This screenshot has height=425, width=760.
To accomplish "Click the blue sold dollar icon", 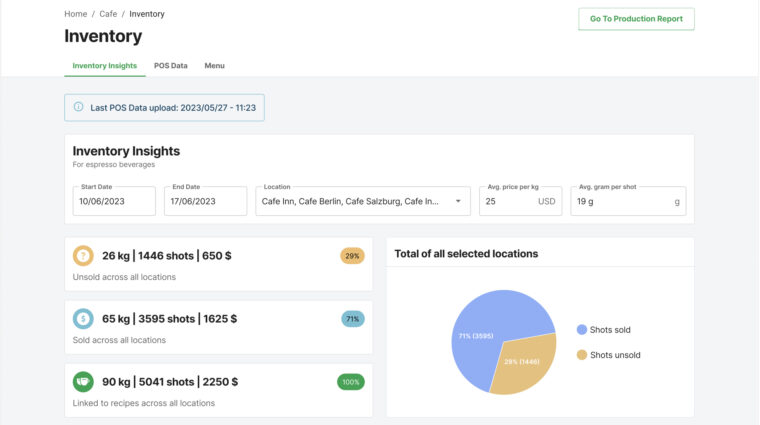I will pyautogui.click(x=84, y=319).
